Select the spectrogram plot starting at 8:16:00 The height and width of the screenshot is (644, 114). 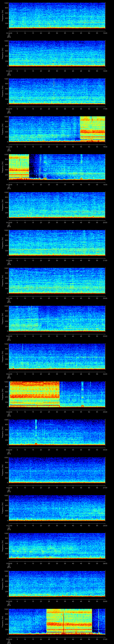click(x=57, y=91)
